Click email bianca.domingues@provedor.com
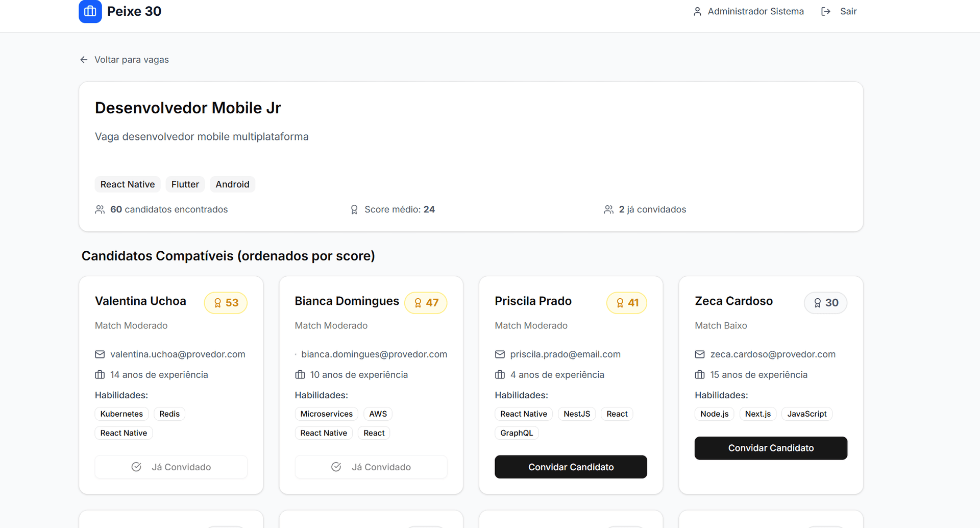The height and width of the screenshot is (528, 980). pos(374,354)
